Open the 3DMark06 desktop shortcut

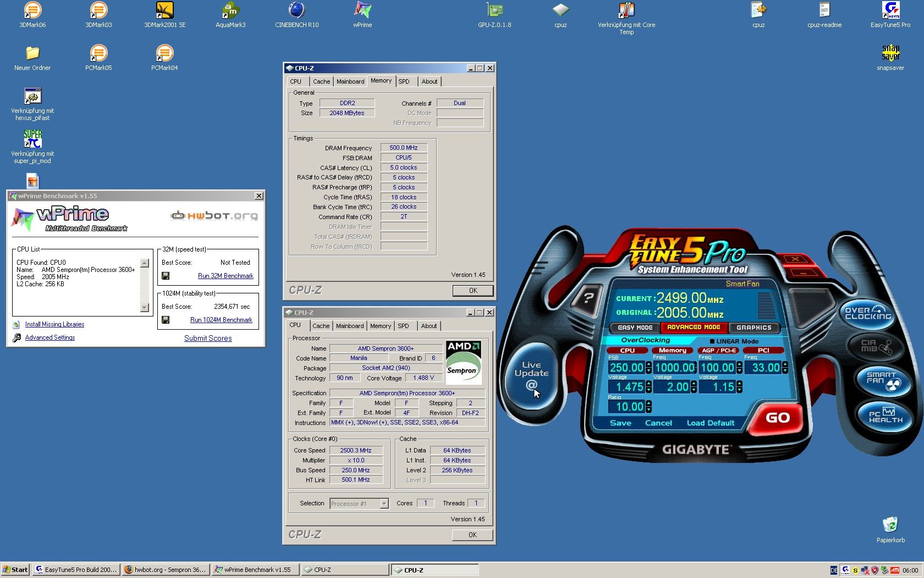tap(32, 10)
